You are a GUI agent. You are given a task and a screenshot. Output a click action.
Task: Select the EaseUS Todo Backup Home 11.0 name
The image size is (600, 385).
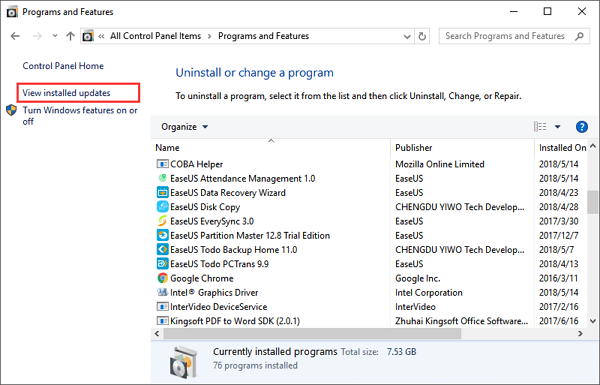[233, 250]
